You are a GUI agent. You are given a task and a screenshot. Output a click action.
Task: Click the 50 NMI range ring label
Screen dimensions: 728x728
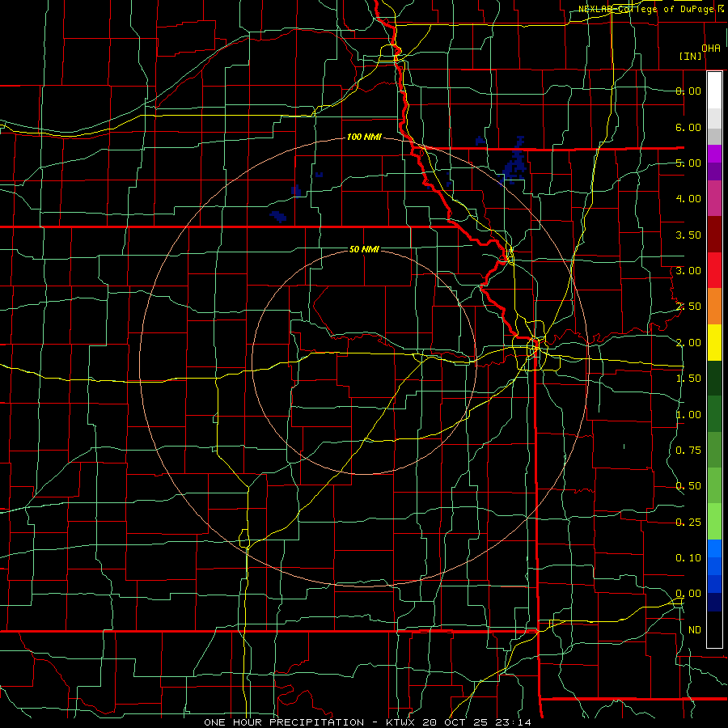pyautogui.click(x=364, y=249)
